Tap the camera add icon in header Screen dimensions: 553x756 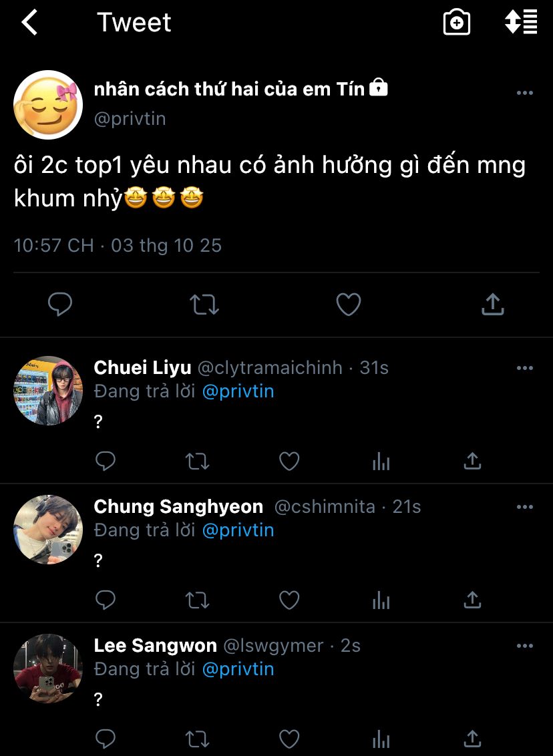point(457,23)
